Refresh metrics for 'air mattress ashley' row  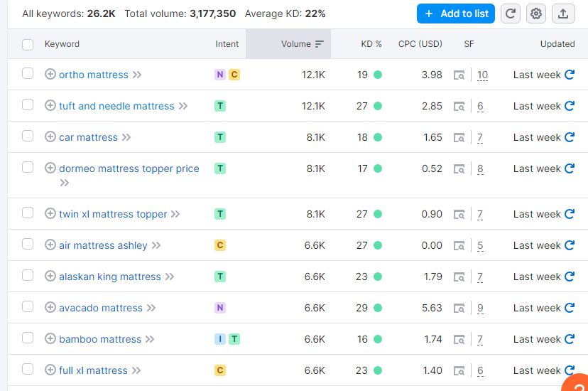[x=570, y=245]
